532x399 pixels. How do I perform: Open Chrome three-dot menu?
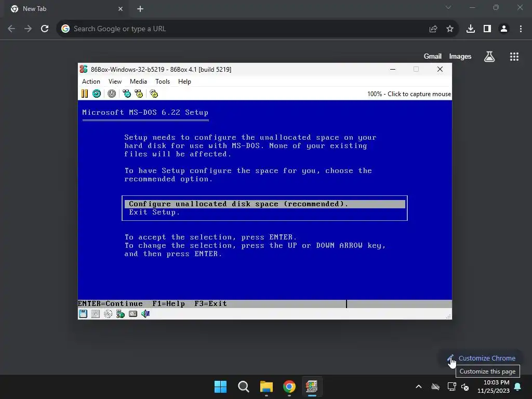[x=521, y=29]
